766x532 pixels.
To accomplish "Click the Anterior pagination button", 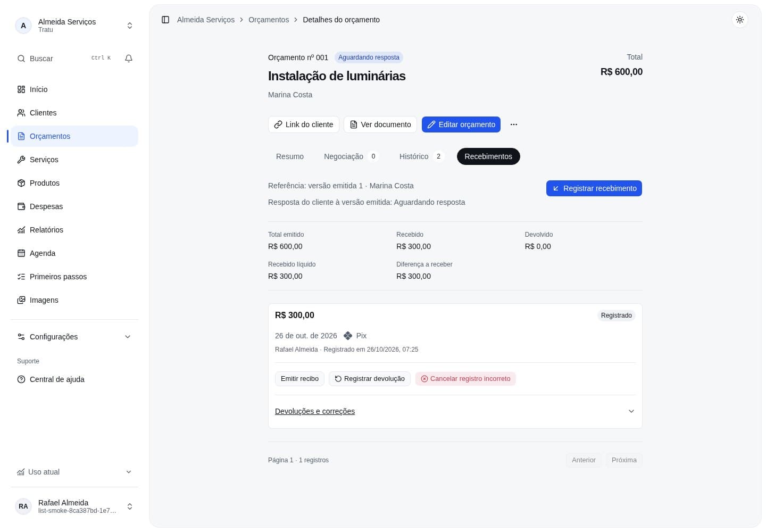I will (584, 460).
